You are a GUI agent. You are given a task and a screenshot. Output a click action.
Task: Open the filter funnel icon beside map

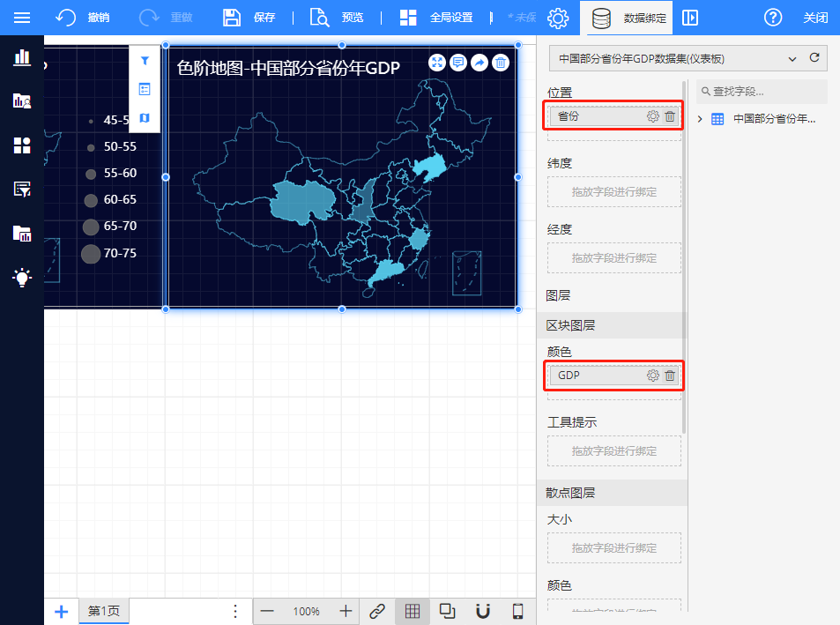coord(145,61)
